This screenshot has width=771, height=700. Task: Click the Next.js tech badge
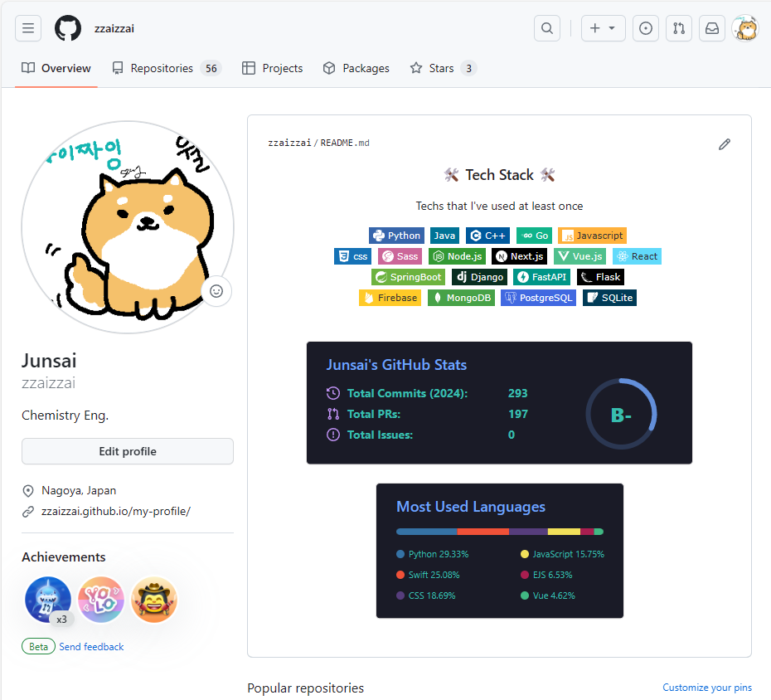(x=519, y=256)
